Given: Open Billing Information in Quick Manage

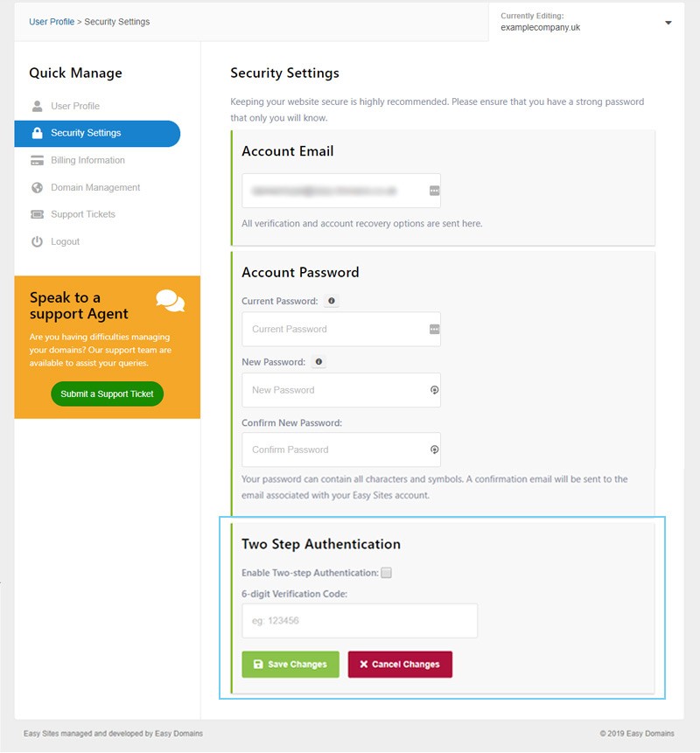Looking at the screenshot, I should pos(87,160).
